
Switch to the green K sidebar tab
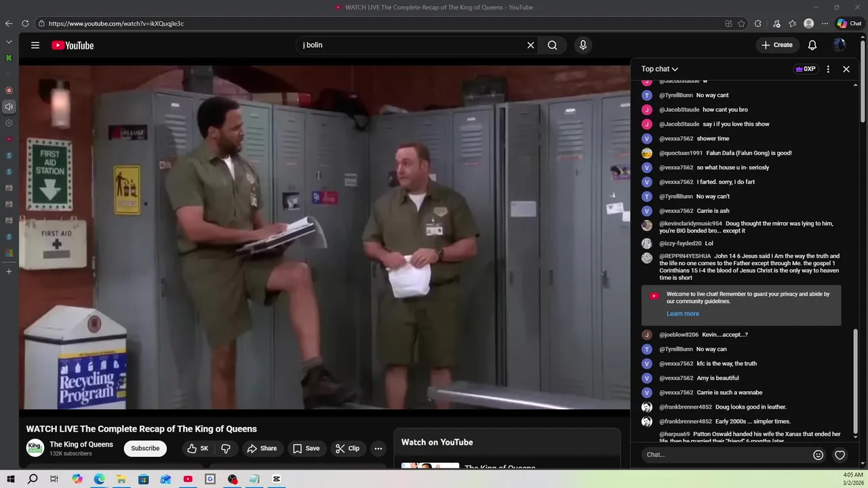9,58
